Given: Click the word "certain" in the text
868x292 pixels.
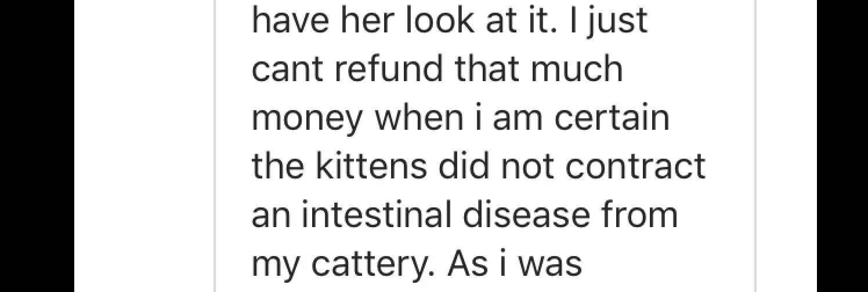Looking at the screenshot, I should 613,117.
